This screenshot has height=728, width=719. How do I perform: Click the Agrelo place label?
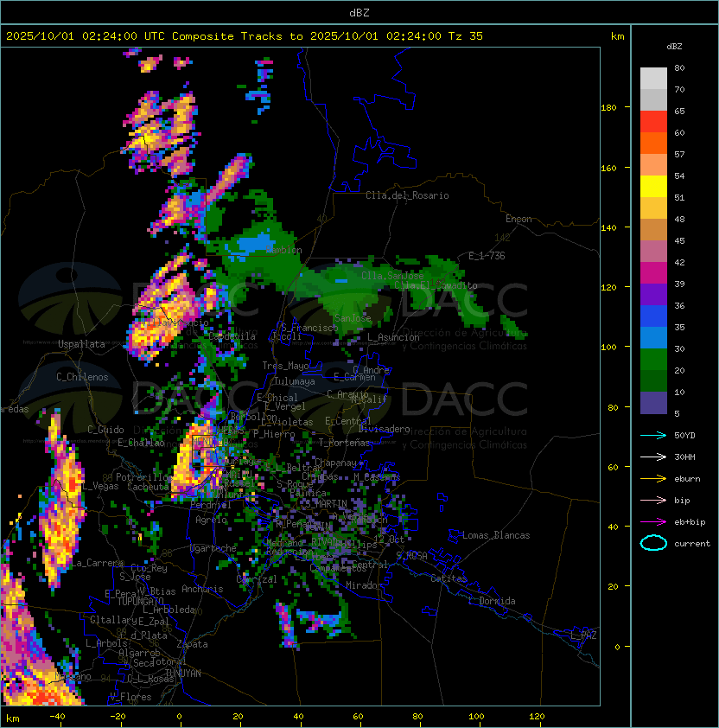[211, 520]
